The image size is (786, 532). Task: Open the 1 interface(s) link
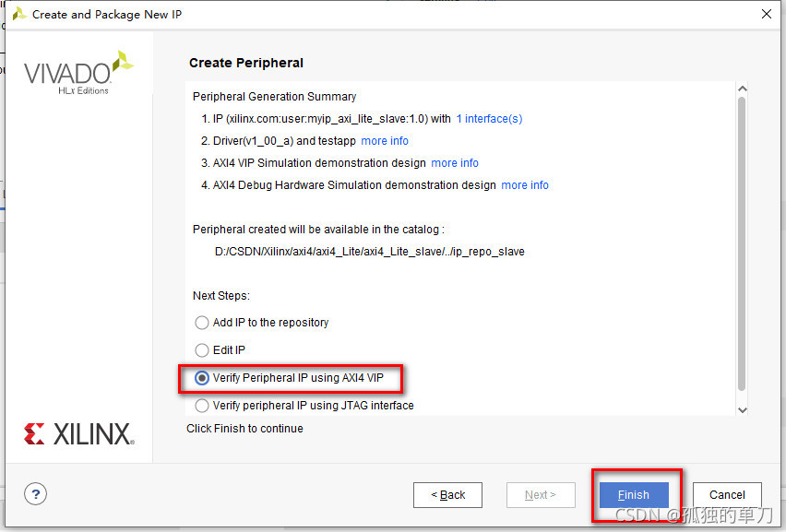(x=489, y=119)
